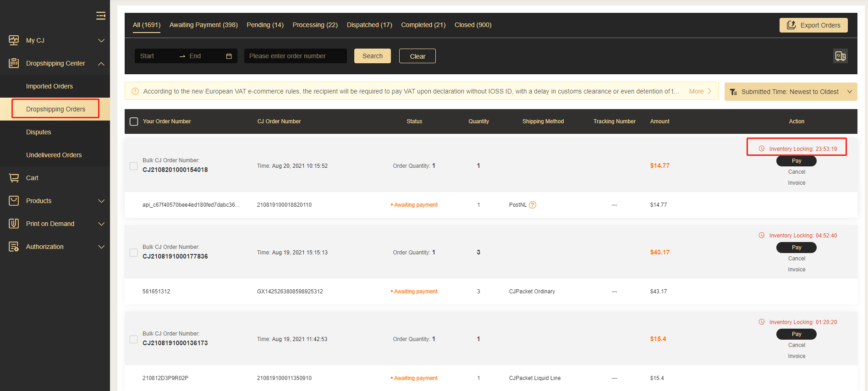The height and width of the screenshot is (391, 868).
Task: Open the date range calendar icon
Action: (229, 56)
